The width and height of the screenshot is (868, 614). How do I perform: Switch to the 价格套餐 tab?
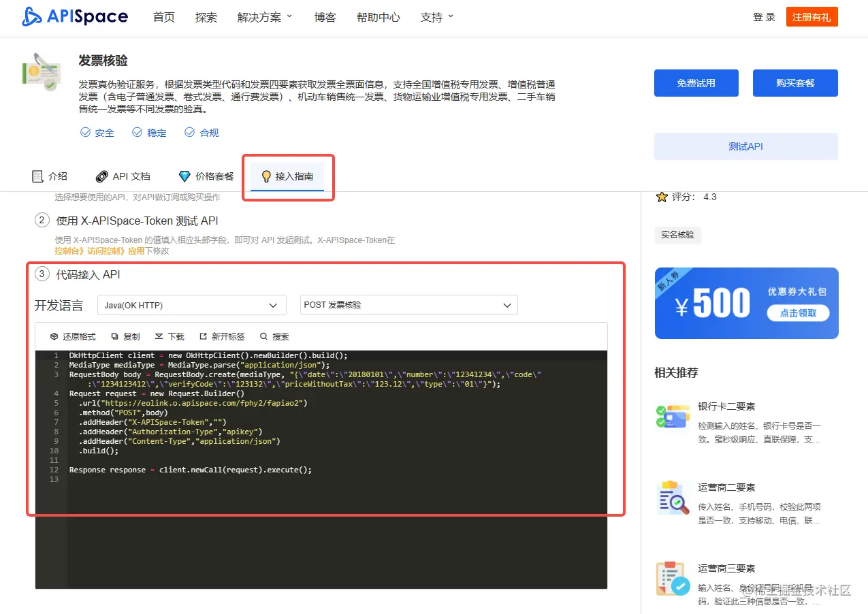[x=206, y=176]
